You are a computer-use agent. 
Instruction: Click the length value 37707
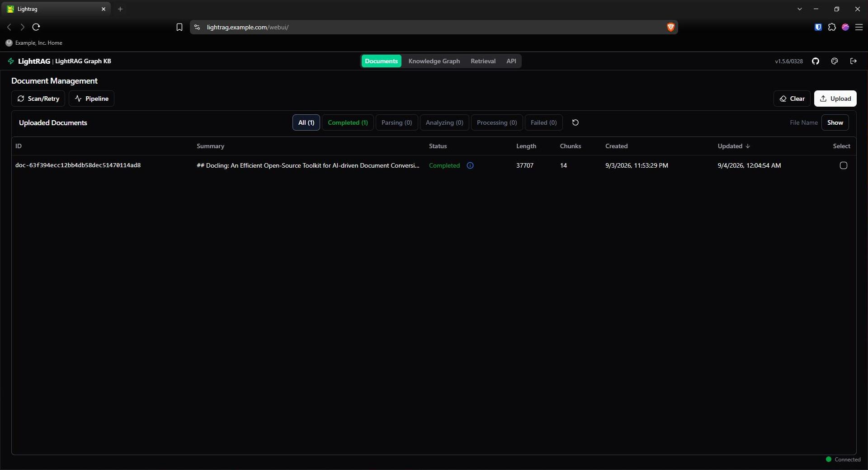point(525,165)
